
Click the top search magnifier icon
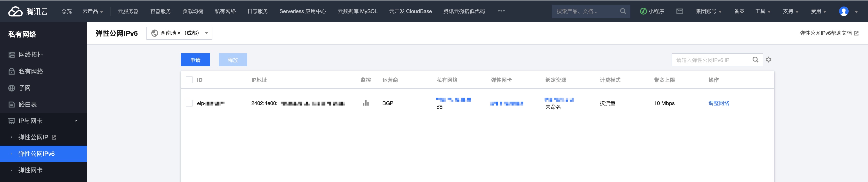click(x=623, y=11)
